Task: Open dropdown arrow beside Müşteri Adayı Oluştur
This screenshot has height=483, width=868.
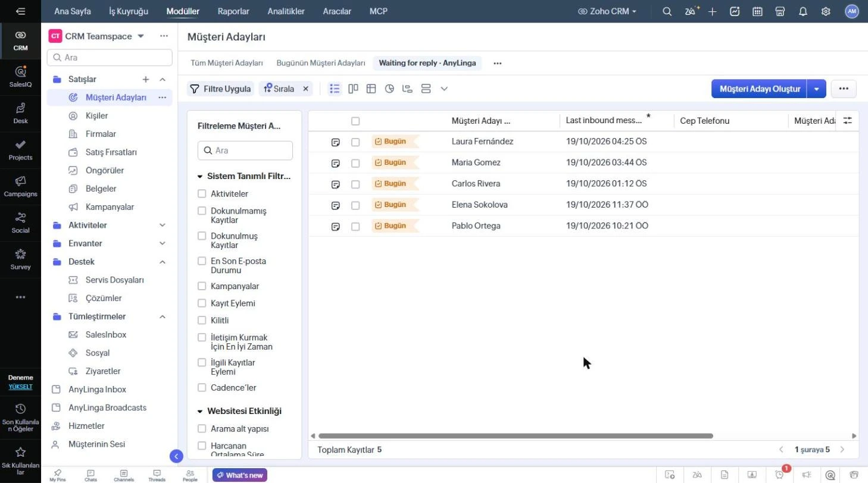Action: pos(816,89)
